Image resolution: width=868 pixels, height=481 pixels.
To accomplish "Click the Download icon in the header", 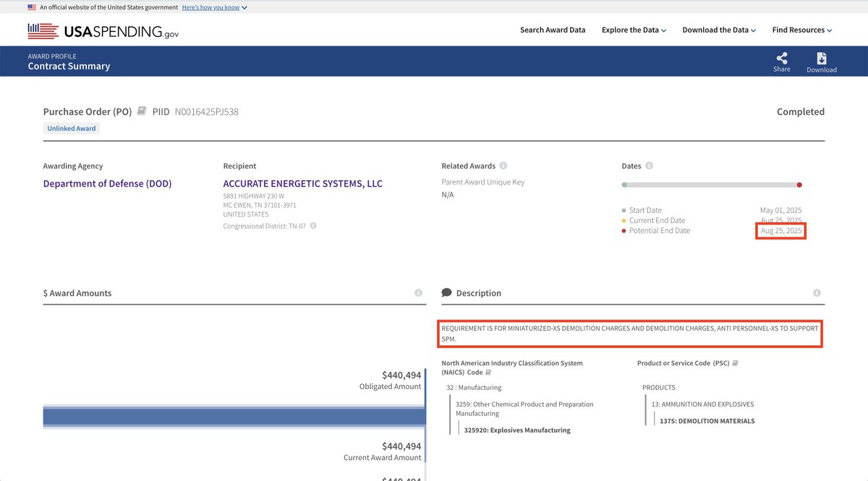I will click(x=822, y=59).
